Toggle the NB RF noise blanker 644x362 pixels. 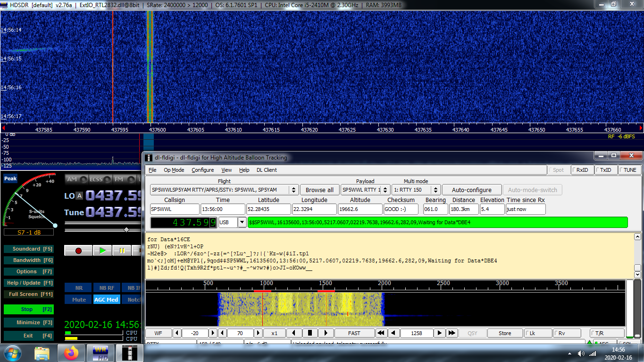click(x=107, y=287)
